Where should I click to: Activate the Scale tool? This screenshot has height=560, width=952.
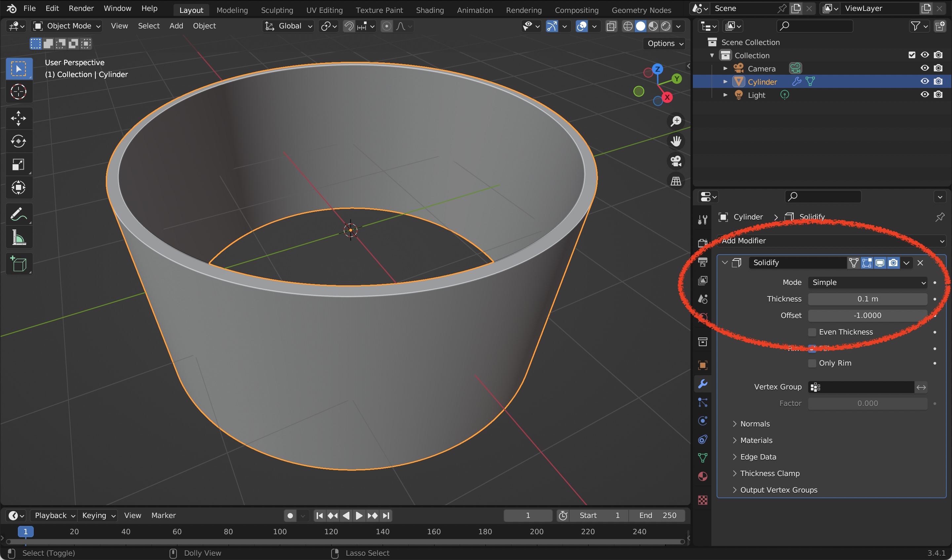click(x=18, y=165)
